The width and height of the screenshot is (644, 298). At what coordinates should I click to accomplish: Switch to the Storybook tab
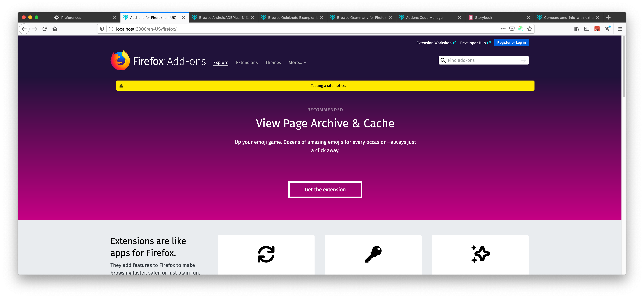[x=499, y=17]
